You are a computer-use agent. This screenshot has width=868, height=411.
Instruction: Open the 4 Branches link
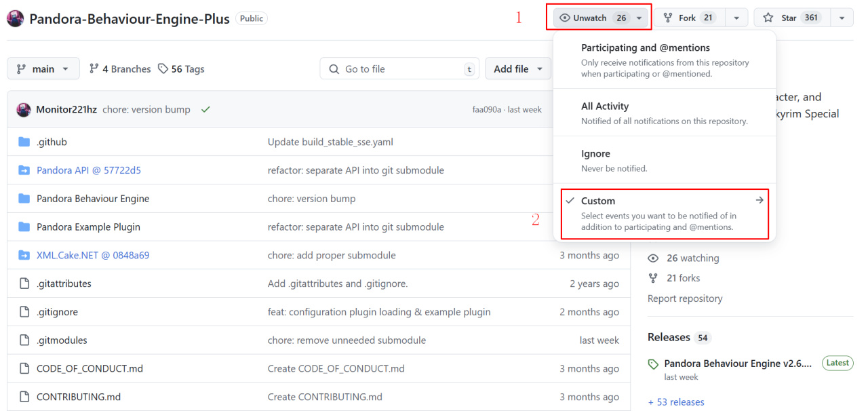coord(120,69)
